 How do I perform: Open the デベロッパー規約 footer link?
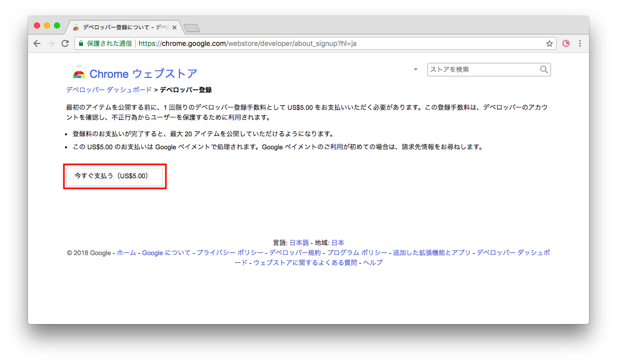[295, 253]
